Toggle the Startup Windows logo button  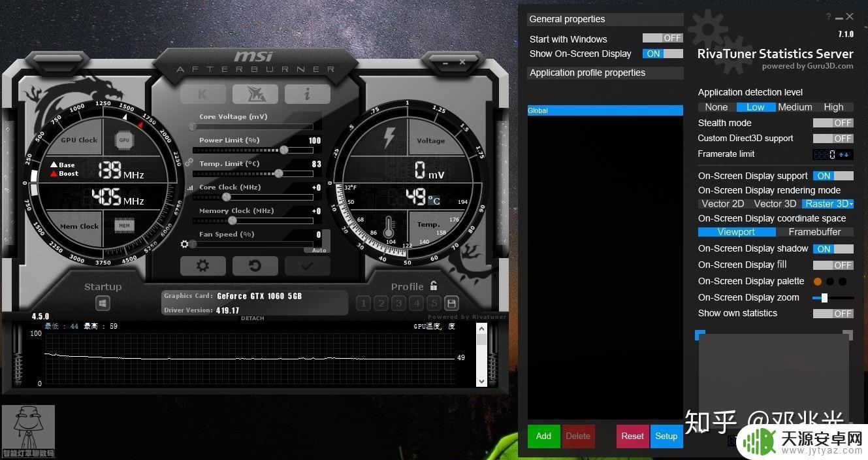103,304
